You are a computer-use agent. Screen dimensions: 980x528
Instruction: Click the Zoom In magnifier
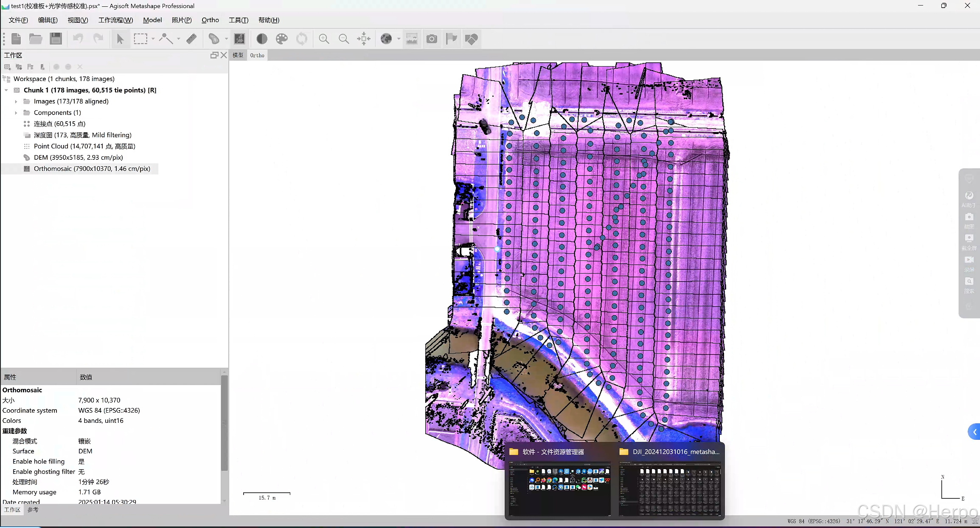coord(324,39)
